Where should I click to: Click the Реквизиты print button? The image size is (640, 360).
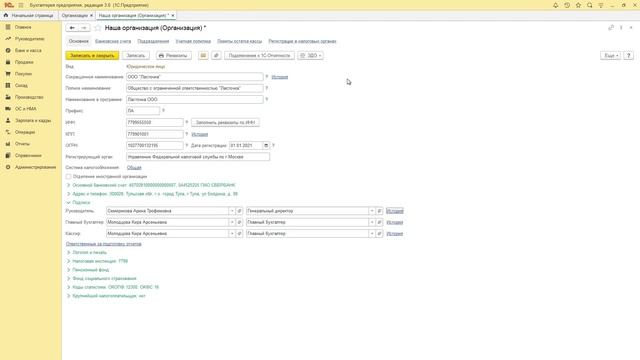coord(173,56)
